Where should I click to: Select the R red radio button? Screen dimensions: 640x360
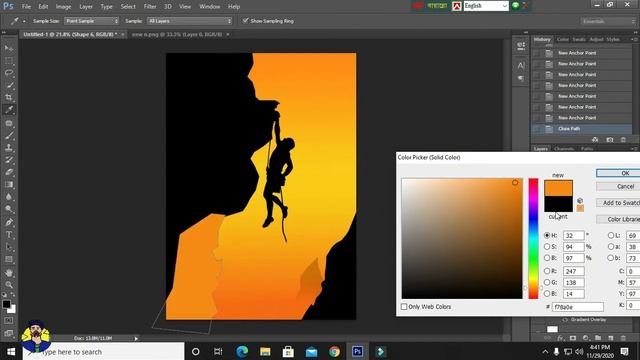tap(547, 271)
